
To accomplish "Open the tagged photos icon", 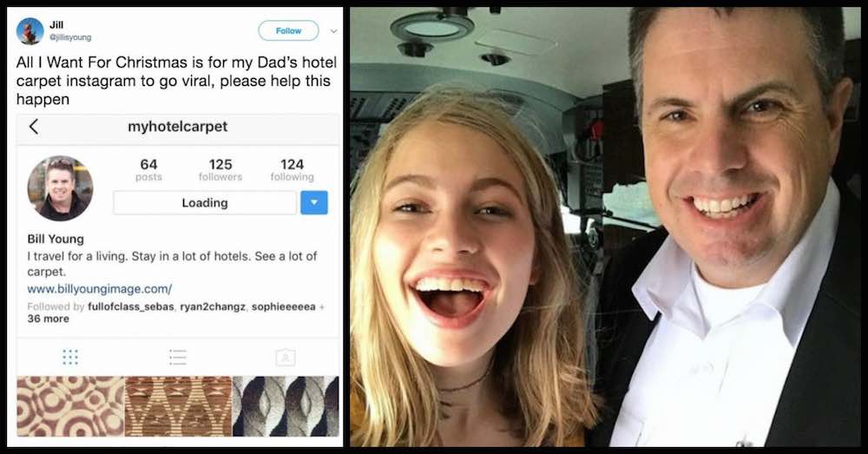I will point(286,357).
